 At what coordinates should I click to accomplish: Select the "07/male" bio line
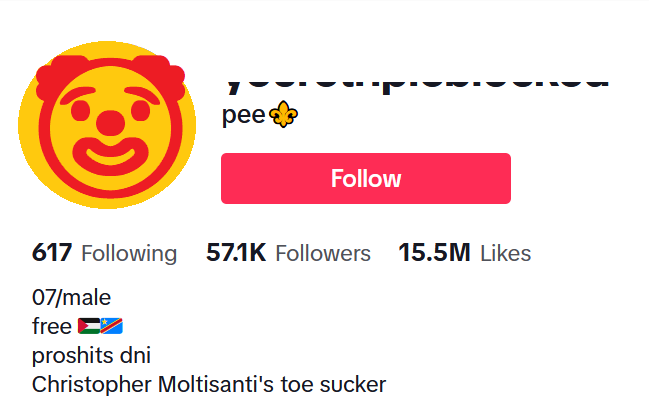pos(71,297)
